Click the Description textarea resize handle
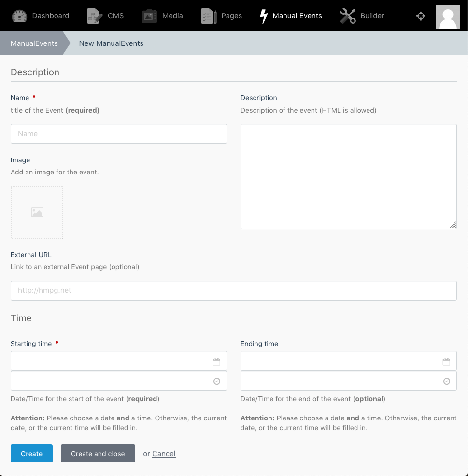The width and height of the screenshot is (468, 476). point(453,225)
